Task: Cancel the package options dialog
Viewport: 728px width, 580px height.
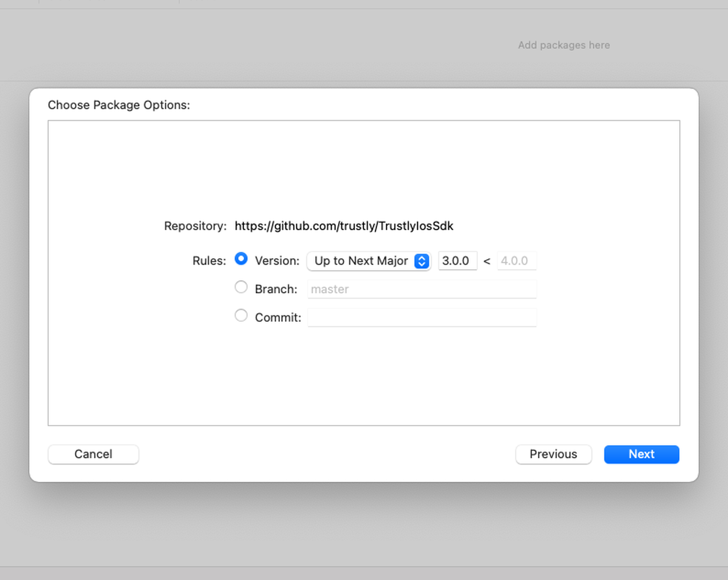Action: pos(93,454)
